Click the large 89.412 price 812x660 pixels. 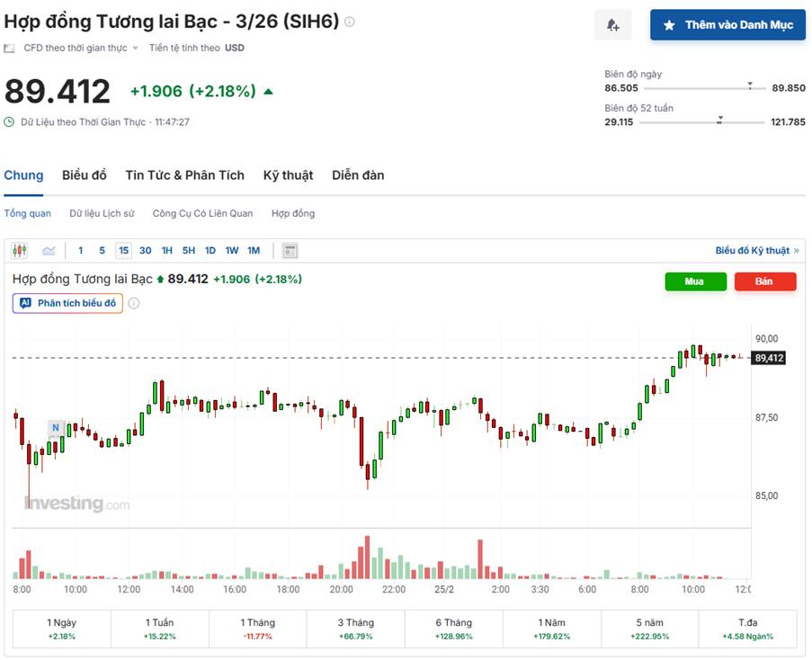pyautogui.click(x=57, y=92)
